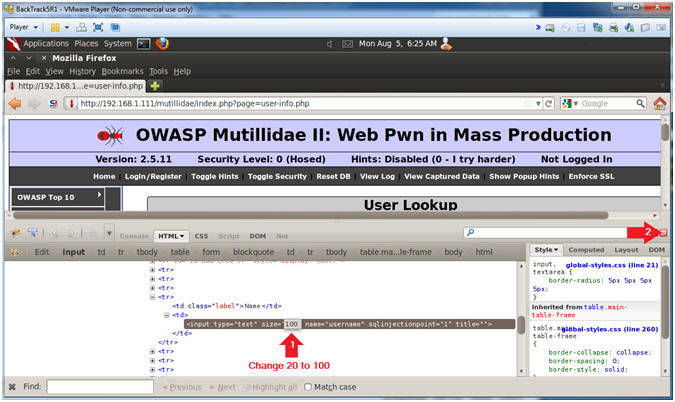Open the Bookmarks menu
The width and height of the screenshot is (675, 402).
122,71
